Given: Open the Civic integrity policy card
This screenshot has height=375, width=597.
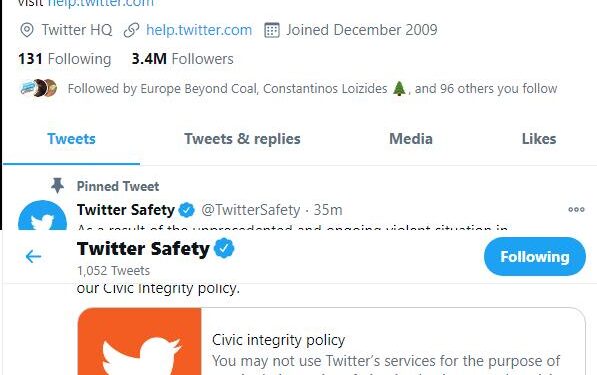Looking at the screenshot, I should pos(331,341).
